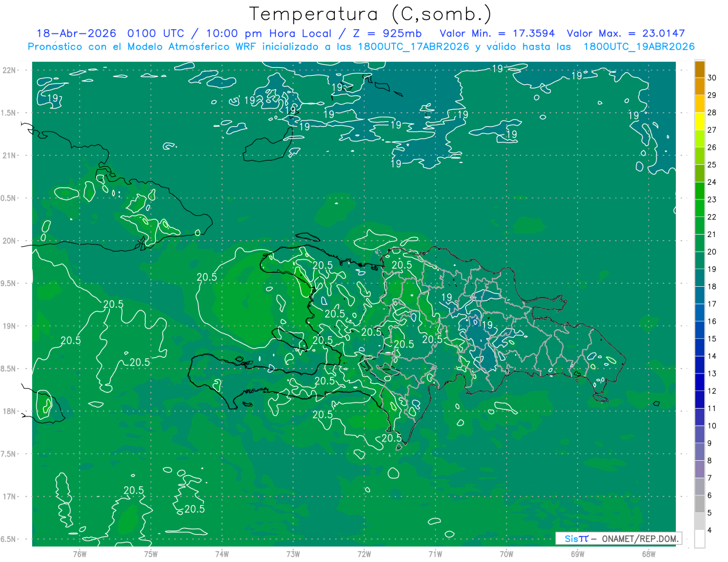This screenshot has height=562, width=728.
Task: Click the number 30 on the color legend
Action: pos(712,78)
